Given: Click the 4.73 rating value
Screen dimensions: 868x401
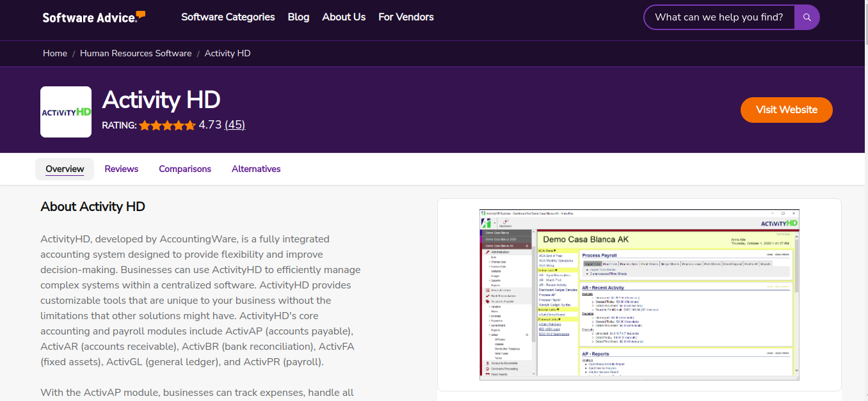Looking at the screenshot, I should (210, 125).
